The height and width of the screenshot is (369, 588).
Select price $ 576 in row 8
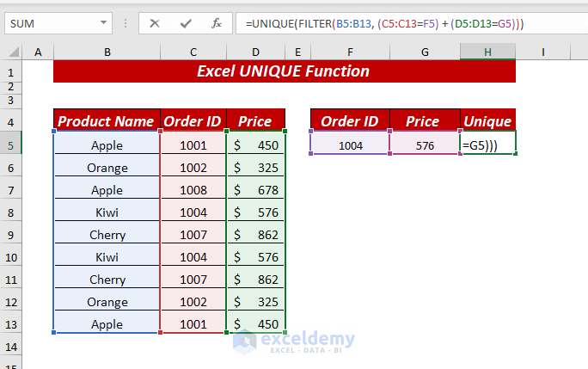[256, 210]
